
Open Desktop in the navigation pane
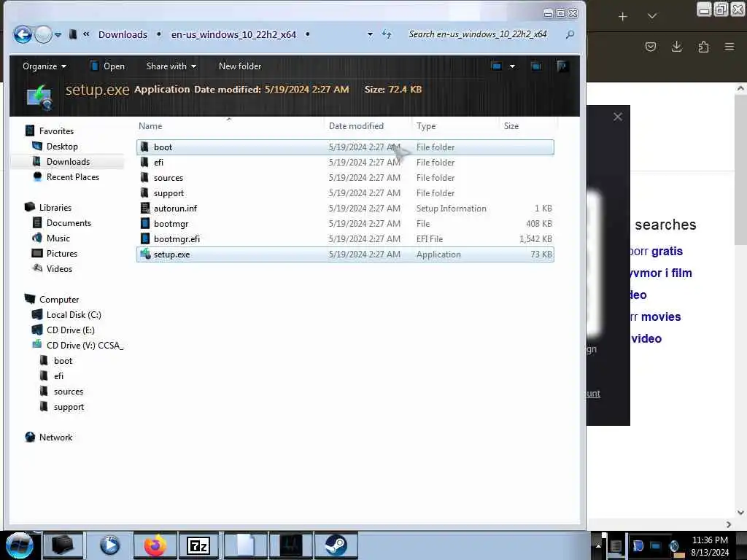(62, 146)
